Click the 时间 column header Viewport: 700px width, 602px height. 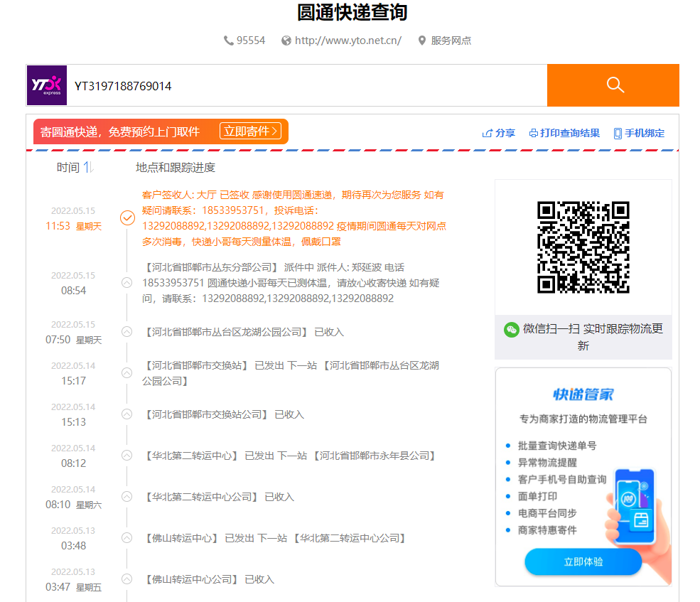coord(68,168)
